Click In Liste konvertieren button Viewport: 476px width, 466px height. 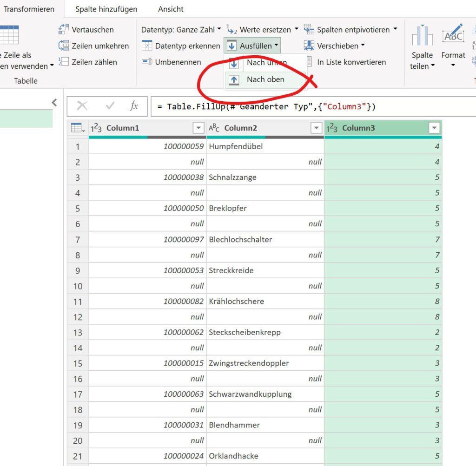351,62
